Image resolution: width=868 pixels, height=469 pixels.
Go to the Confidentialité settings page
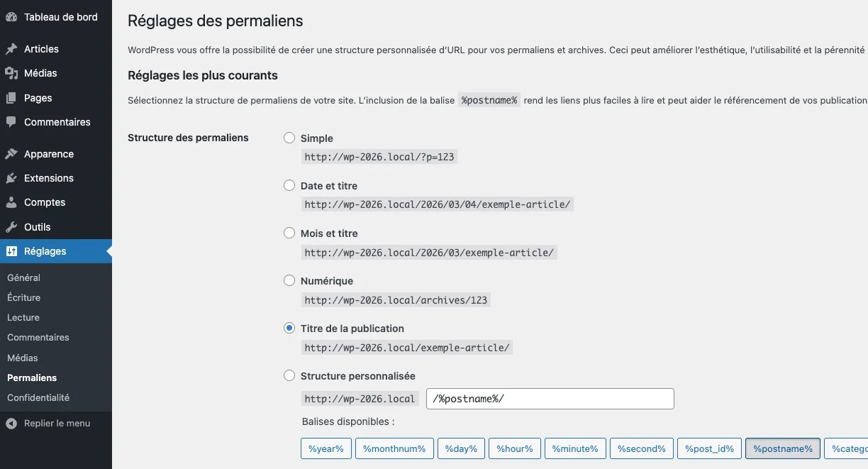38,398
